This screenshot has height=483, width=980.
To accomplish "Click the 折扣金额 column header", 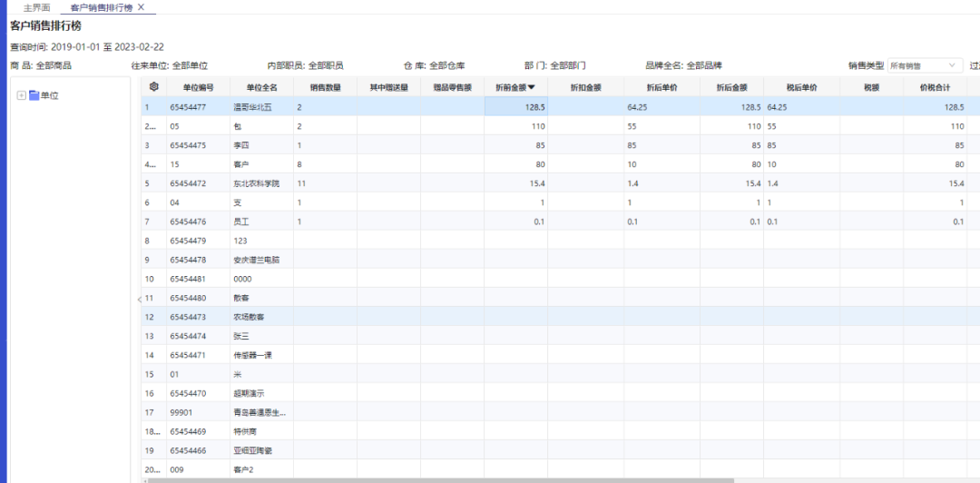I will [x=585, y=87].
